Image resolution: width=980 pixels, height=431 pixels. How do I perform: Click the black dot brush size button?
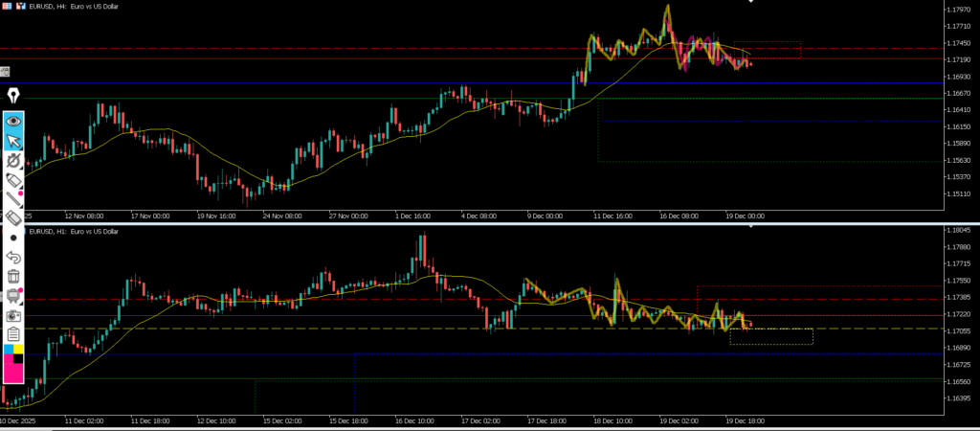(13, 238)
